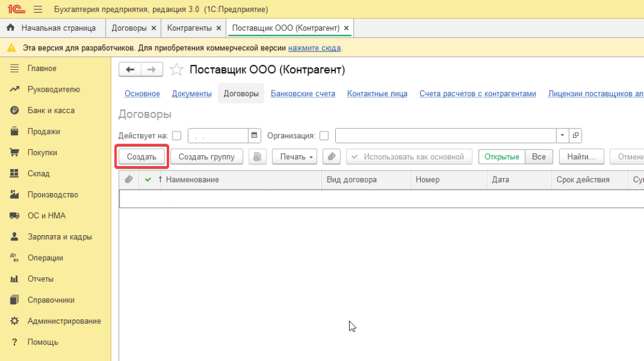Enable the Действует на checkbox
Screen dimensions: 644x361
[177, 135]
